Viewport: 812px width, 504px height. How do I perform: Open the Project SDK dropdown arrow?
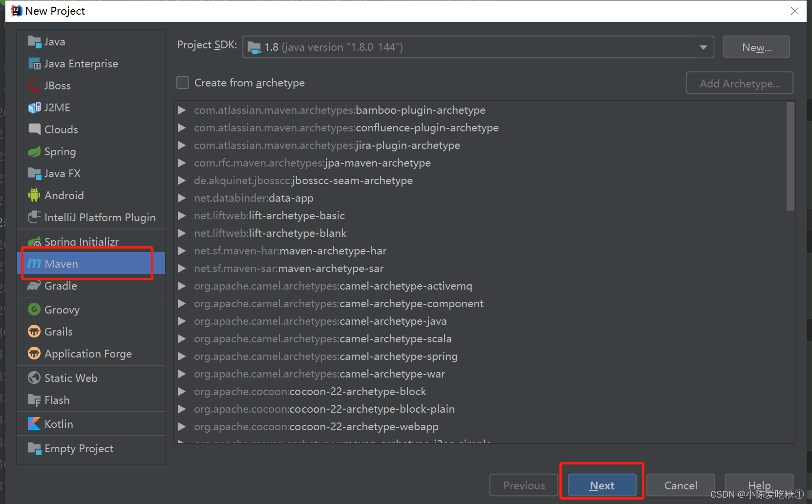[x=703, y=47]
